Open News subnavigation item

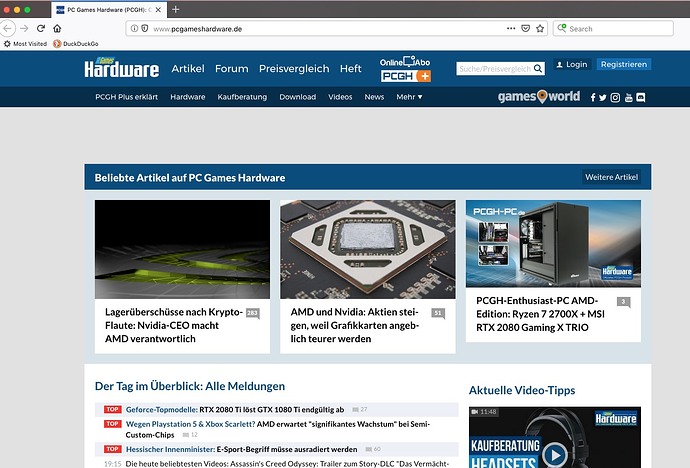[x=374, y=97]
